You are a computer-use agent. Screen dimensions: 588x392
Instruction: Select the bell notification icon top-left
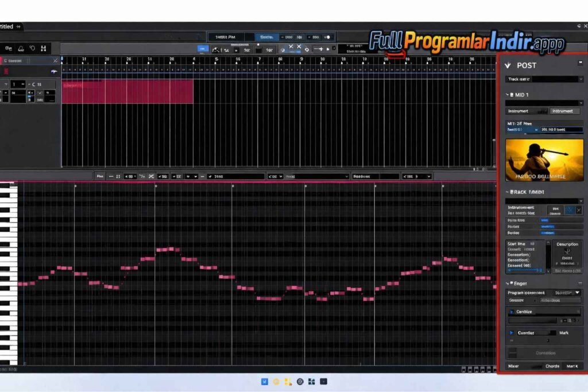(x=21, y=49)
